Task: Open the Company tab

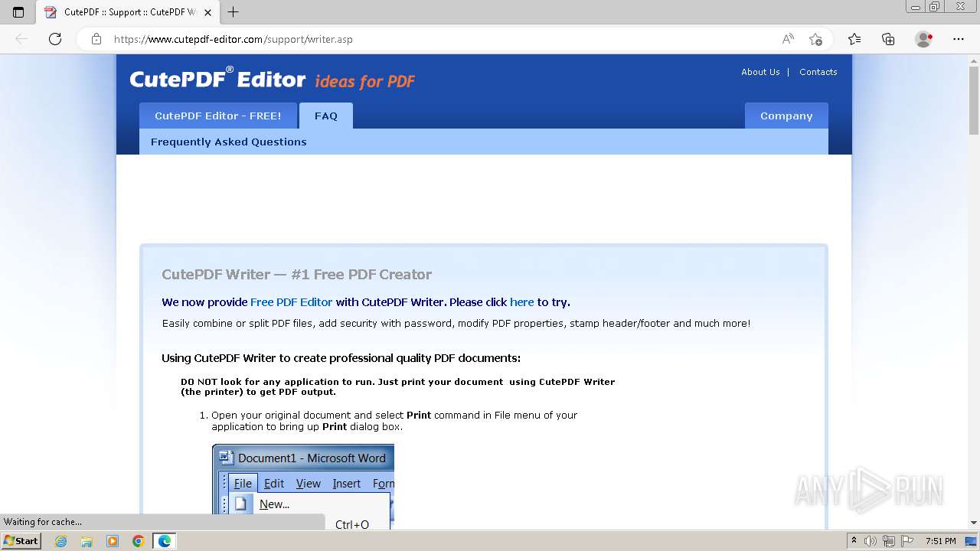Action: pyautogui.click(x=786, y=116)
